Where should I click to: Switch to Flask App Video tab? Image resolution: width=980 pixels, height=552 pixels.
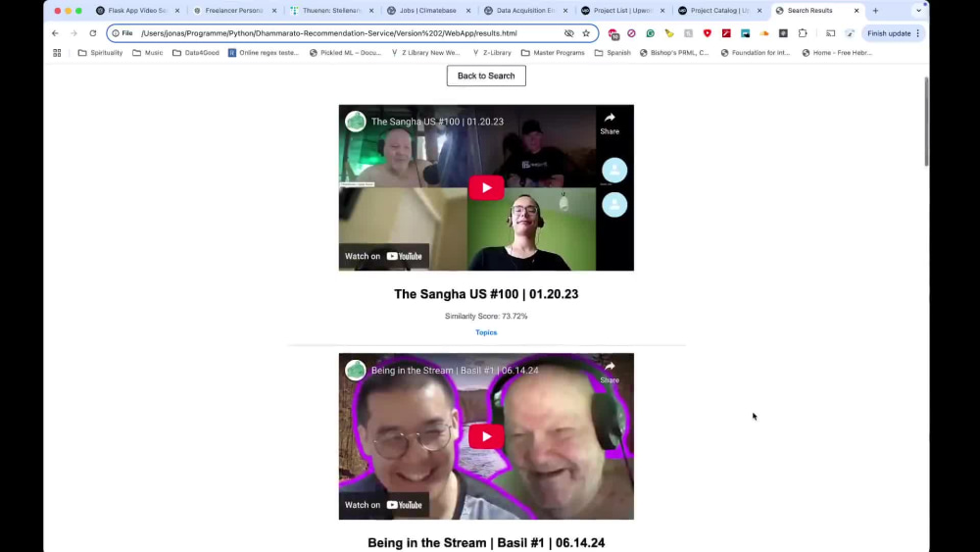[x=138, y=11]
